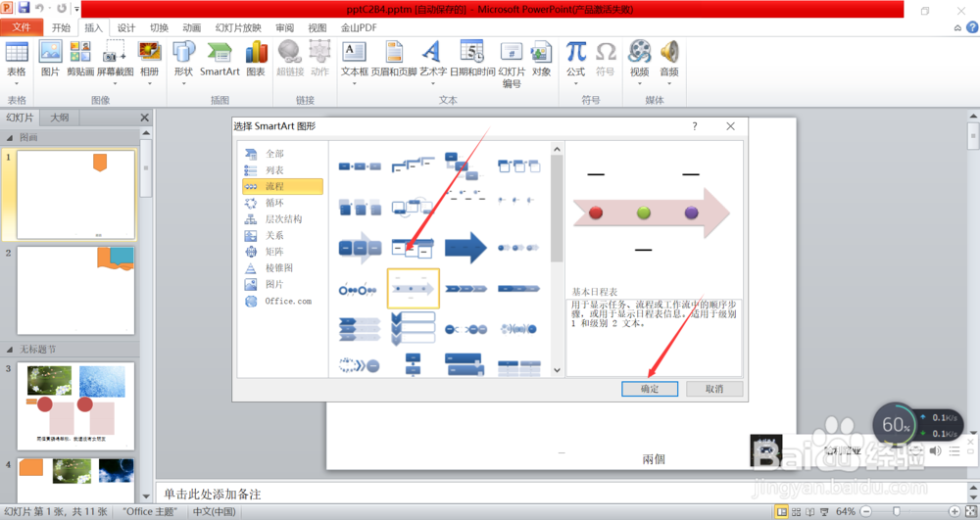Select Office.com category in SmartArt dialog
The image size is (980, 520).
(282, 301)
